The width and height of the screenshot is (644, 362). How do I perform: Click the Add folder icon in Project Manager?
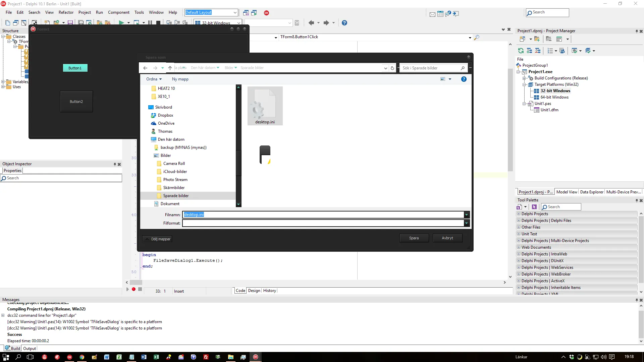(537, 39)
